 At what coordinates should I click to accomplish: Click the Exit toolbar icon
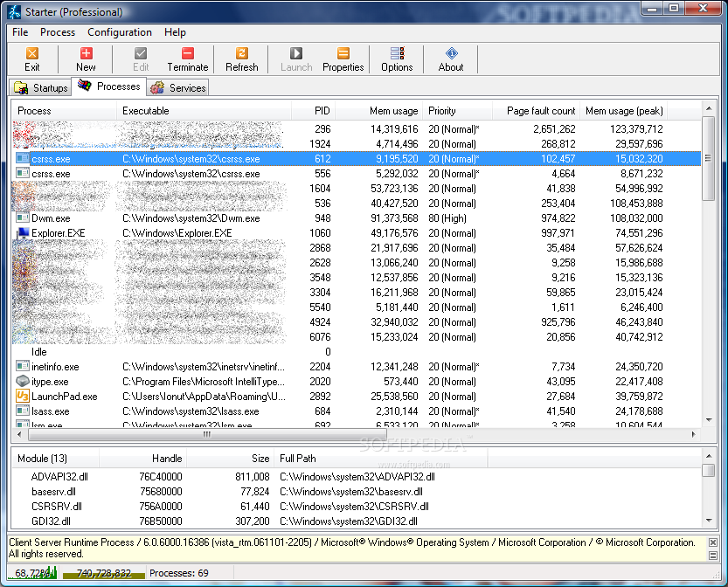[32, 53]
